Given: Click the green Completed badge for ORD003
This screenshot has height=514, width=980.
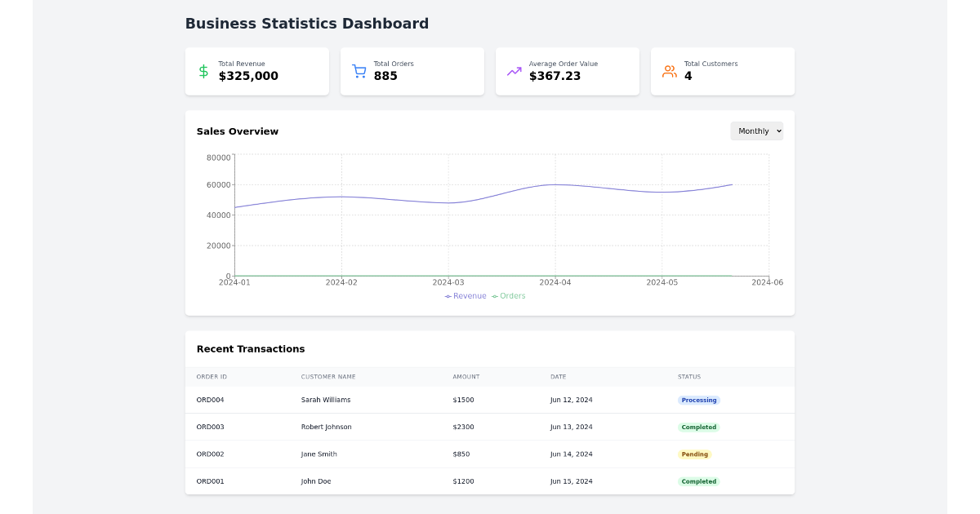Looking at the screenshot, I should pyautogui.click(x=698, y=427).
